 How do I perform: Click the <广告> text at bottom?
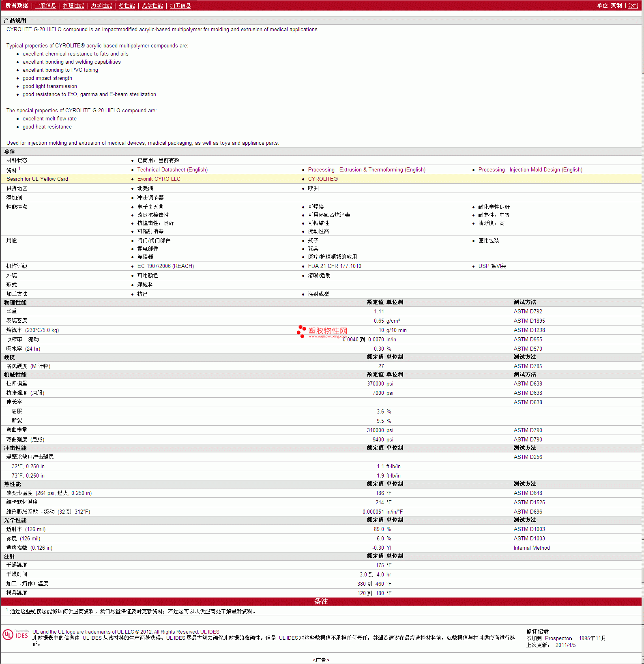321,660
